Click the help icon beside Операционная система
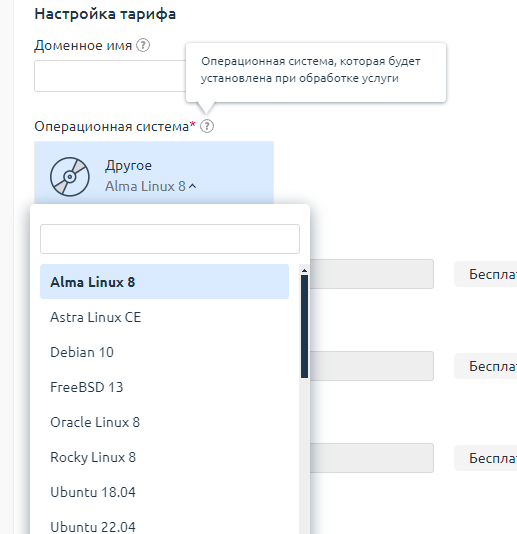Viewport: 517px width, 534px height. [207, 126]
